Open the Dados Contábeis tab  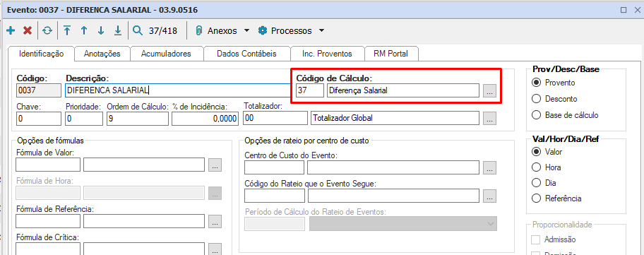click(246, 54)
